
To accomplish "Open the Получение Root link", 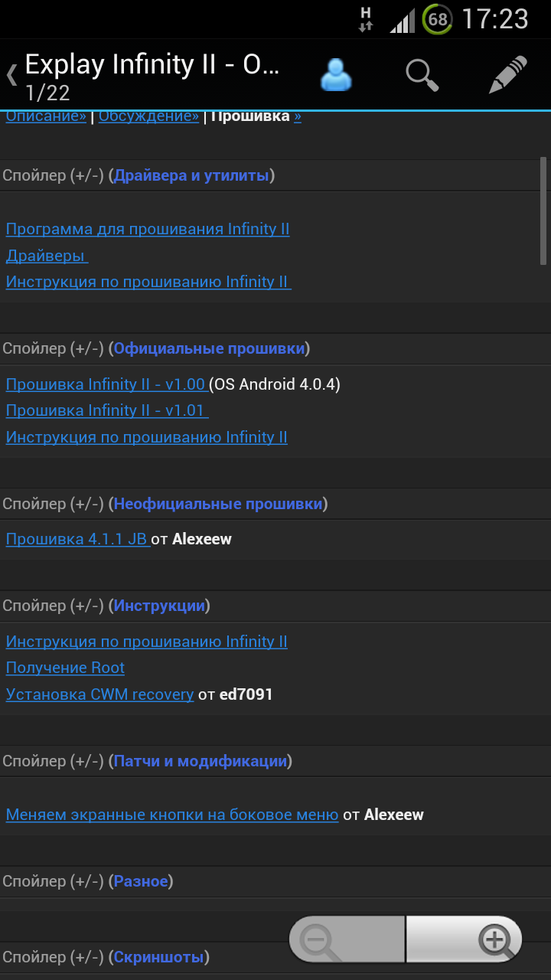I will click(x=65, y=668).
